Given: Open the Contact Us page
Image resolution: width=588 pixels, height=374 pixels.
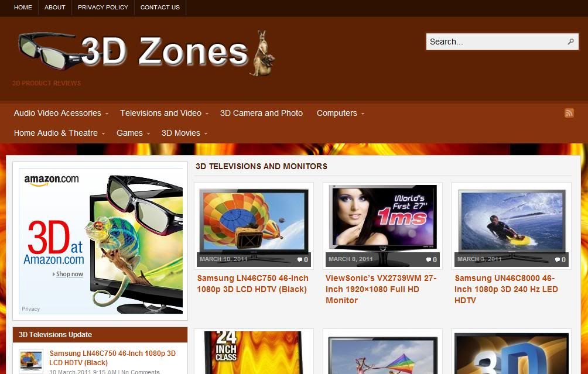Looking at the screenshot, I should [160, 7].
